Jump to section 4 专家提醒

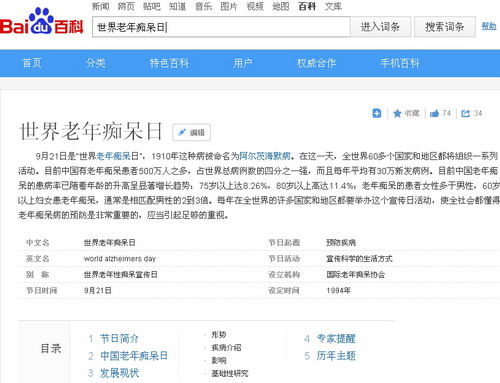(x=336, y=339)
